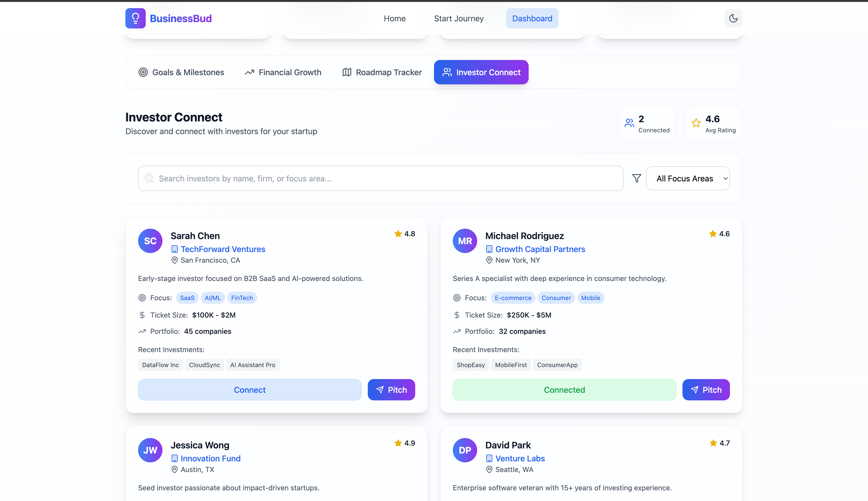Pitch to Michael Rodriguez
The image size is (868, 501).
pos(706,390)
